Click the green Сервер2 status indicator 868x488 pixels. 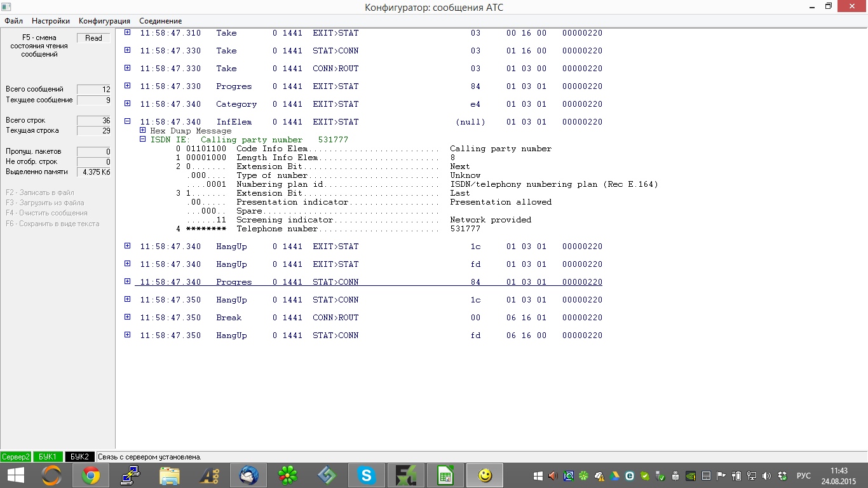point(16,457)
